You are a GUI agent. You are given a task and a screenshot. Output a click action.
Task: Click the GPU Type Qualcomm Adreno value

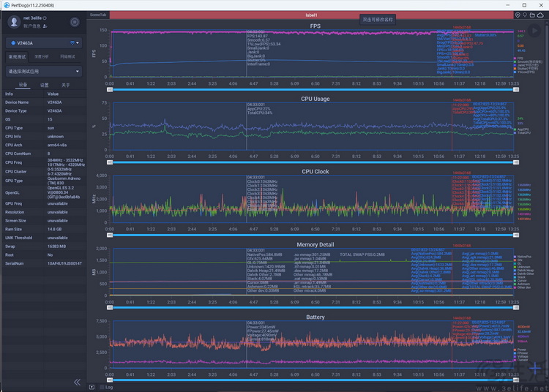(x=64, y=181)
